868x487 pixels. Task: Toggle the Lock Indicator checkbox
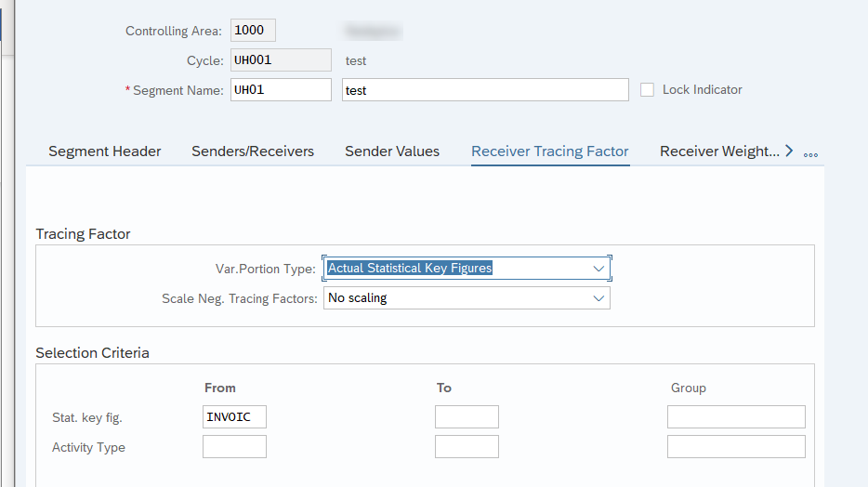pyautogui.click(x=648, y=90)
